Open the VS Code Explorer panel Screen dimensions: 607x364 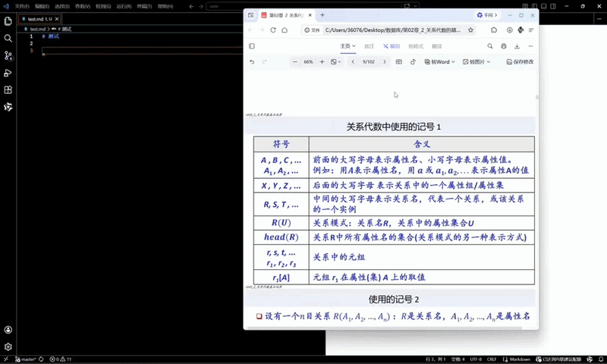[x=8, y=21]
